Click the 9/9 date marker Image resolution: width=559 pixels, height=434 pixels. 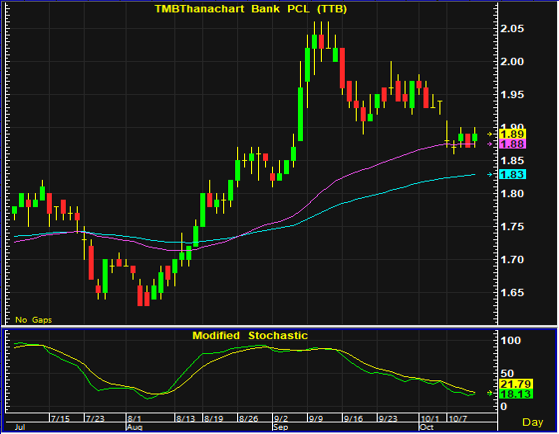(x=316, y=418)
